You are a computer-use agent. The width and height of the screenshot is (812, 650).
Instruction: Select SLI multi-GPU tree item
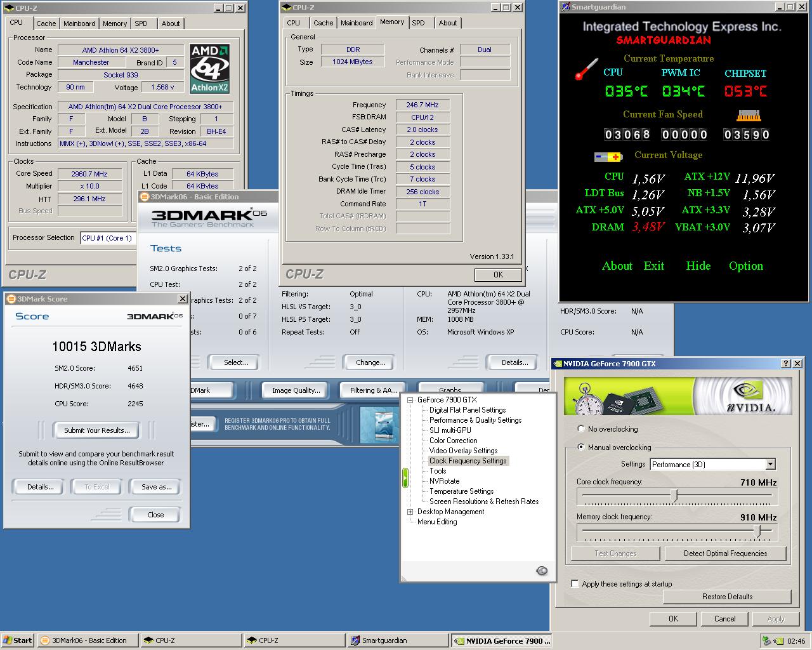(450, 430)
